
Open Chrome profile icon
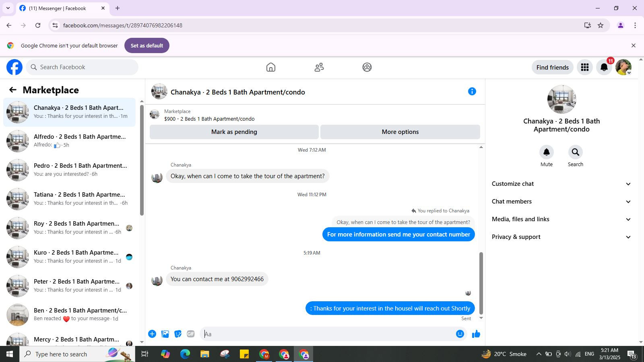pos(621,25)
